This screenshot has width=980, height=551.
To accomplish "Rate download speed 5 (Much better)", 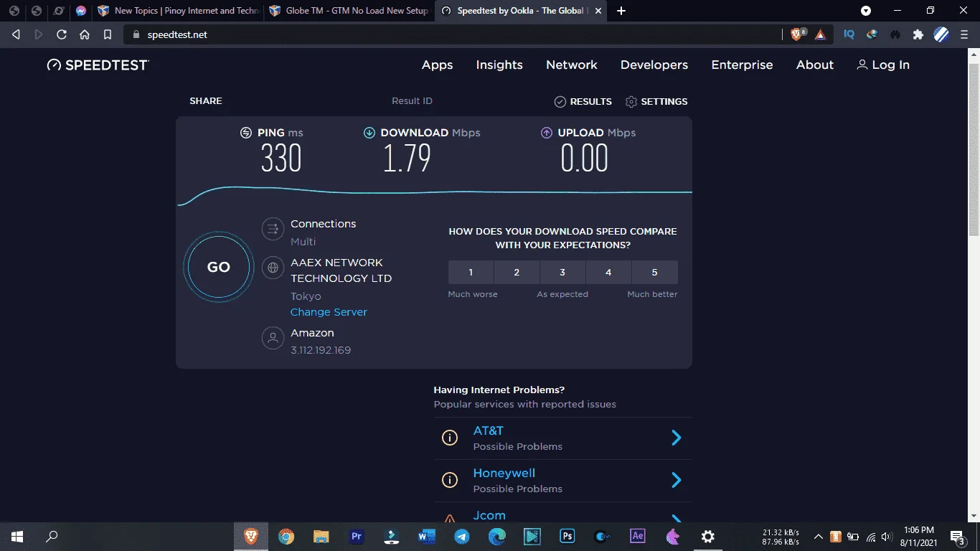I will point(654,273).
